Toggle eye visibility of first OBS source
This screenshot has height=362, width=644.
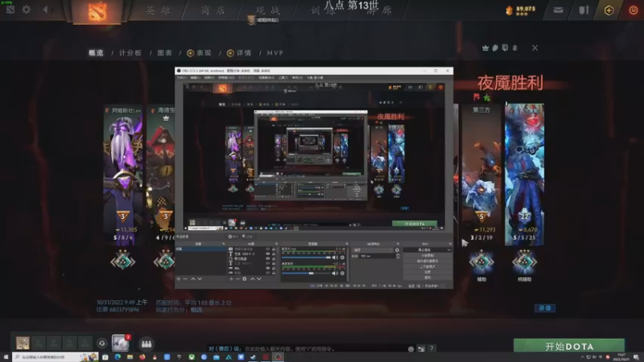pos(268,249)
